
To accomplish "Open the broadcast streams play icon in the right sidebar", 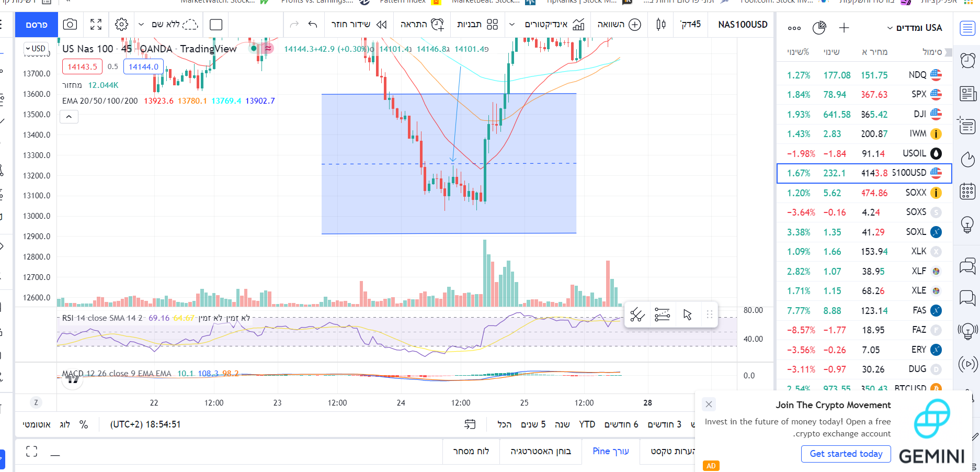I will (x=967, y=364).
